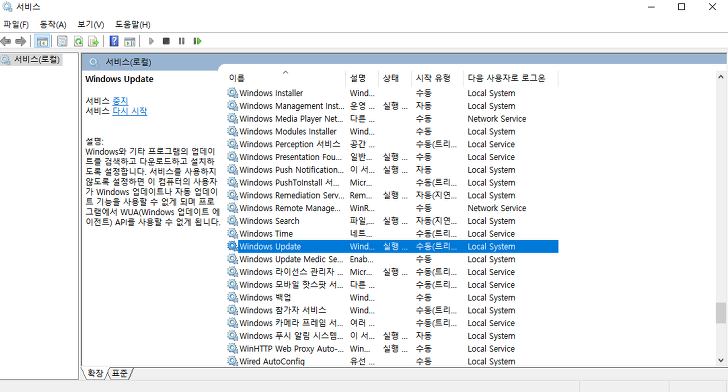This screenshot has height=392, width=728.
Task: Restart the service with the restart icon
Action: [x=197, y=41]
